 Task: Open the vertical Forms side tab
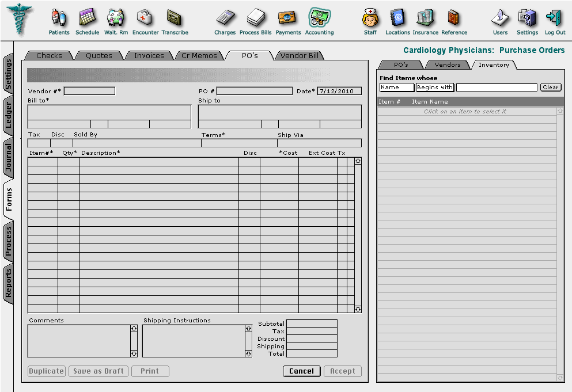9,199
